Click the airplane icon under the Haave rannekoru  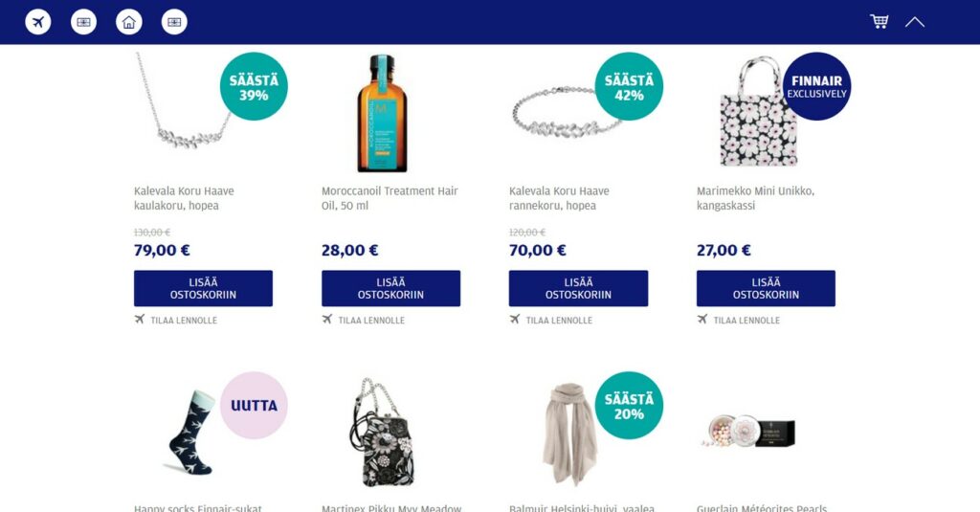coord(514,320)
